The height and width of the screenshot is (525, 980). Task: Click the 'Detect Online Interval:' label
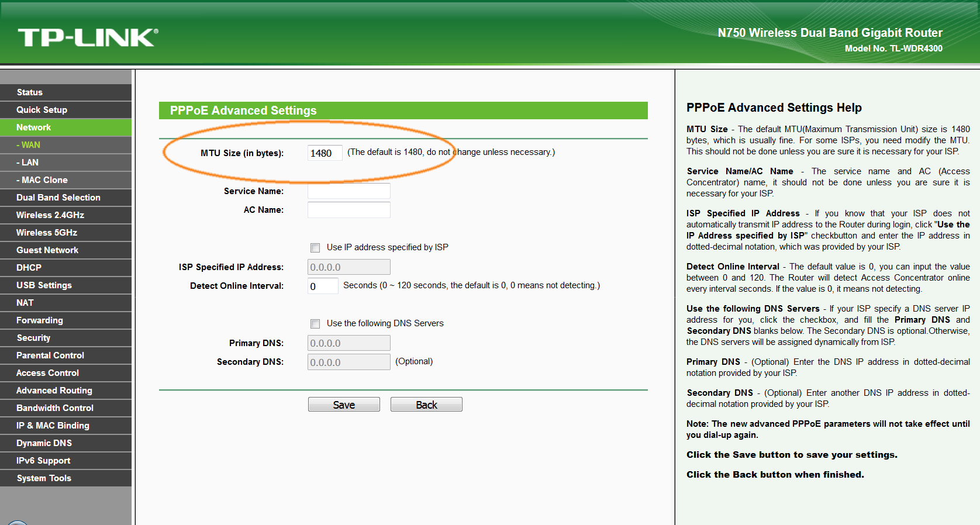237,286
